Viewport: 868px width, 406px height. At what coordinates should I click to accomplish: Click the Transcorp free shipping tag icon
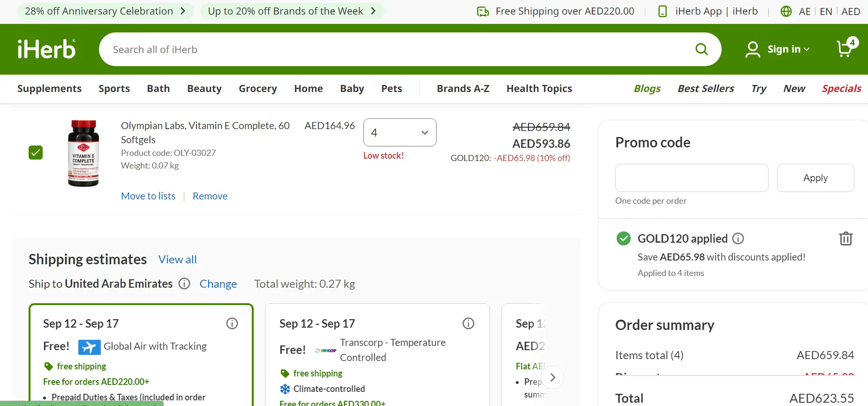pyautogui.click(x=285, y=373)
